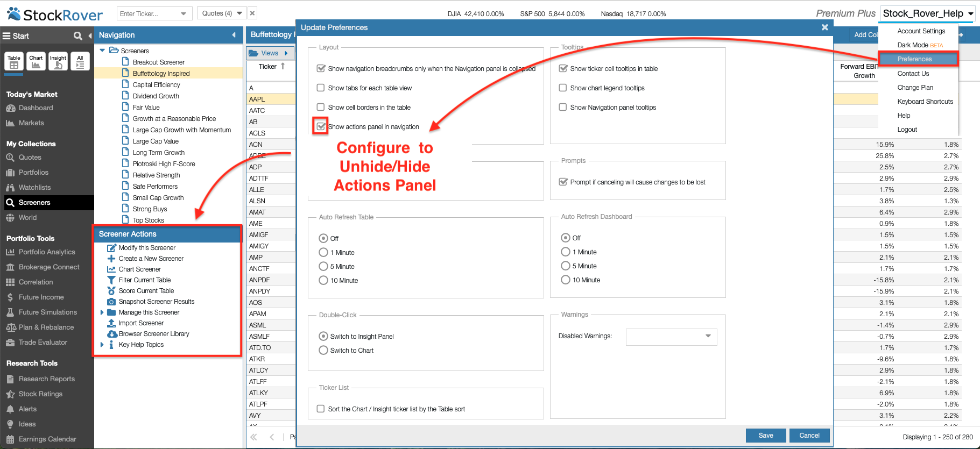Open the Trade Evaluator tool
This screenshot has width=980, height=449.
[43, 343]
